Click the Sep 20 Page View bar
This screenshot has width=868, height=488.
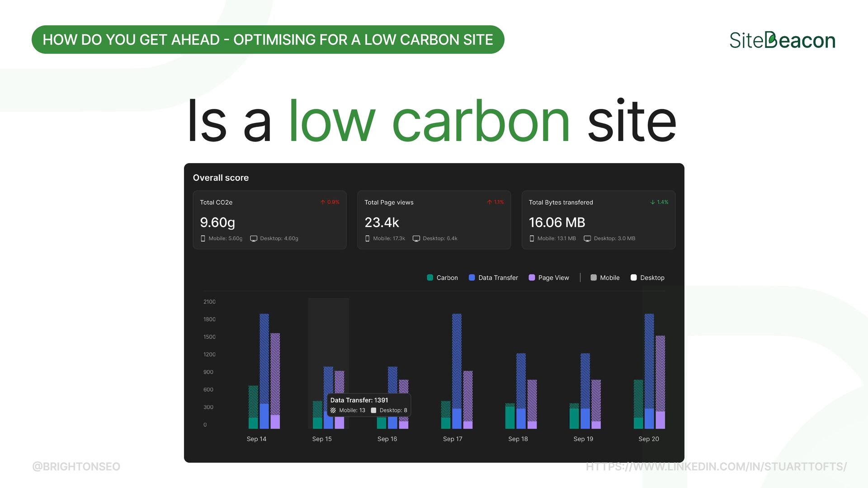tap(660, 382)
